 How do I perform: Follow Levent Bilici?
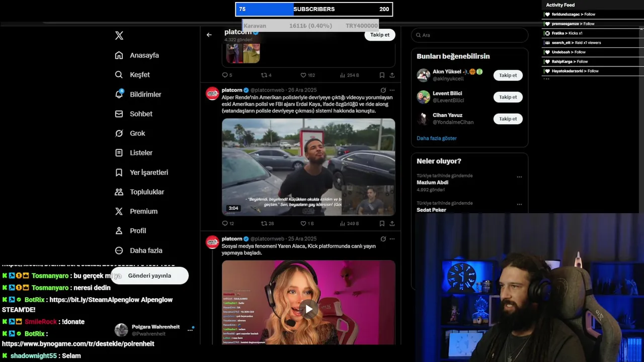coord(508,97)
